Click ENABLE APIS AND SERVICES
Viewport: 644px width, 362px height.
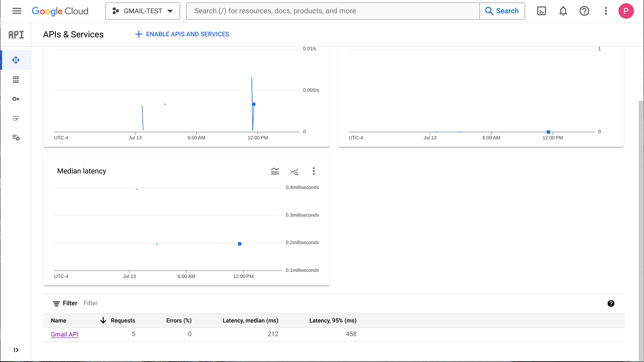(x=182, y=34)
